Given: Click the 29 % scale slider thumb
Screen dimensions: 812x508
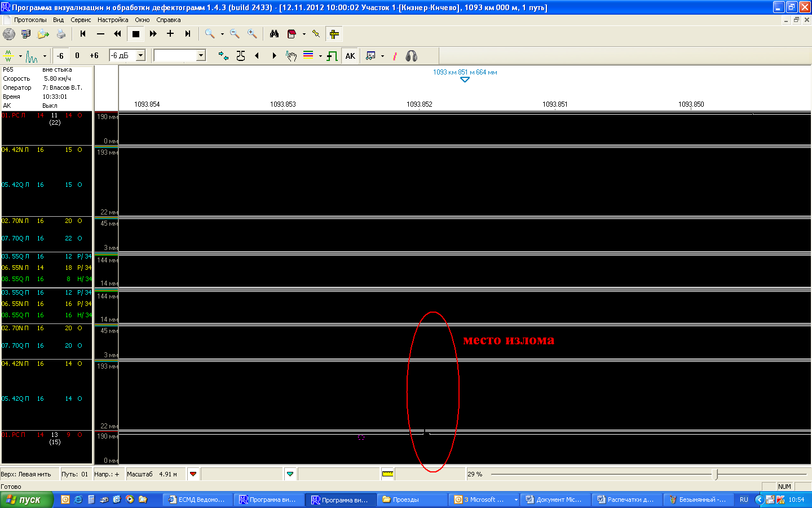Looking at the screenshot, I should tap(717, 474).
